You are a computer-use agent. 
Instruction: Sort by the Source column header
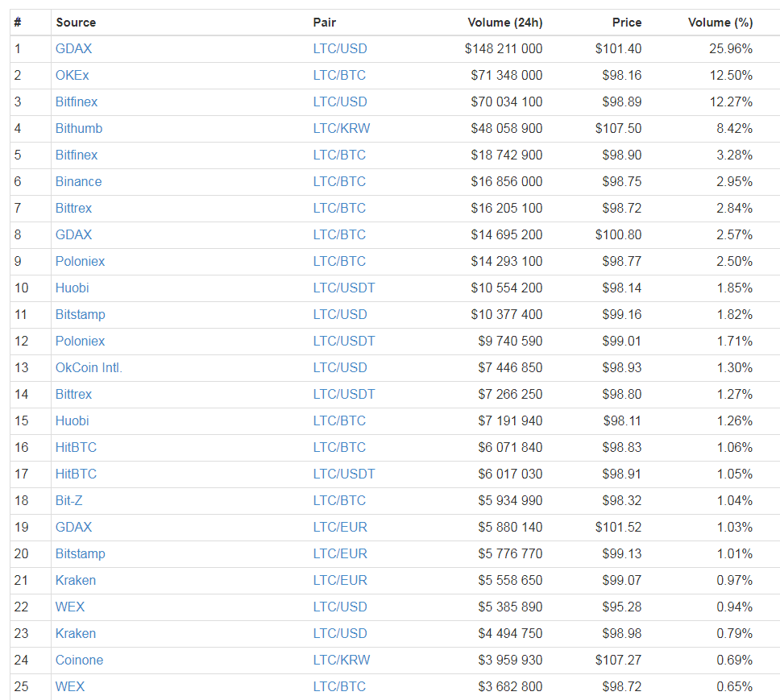click(76, 23)
